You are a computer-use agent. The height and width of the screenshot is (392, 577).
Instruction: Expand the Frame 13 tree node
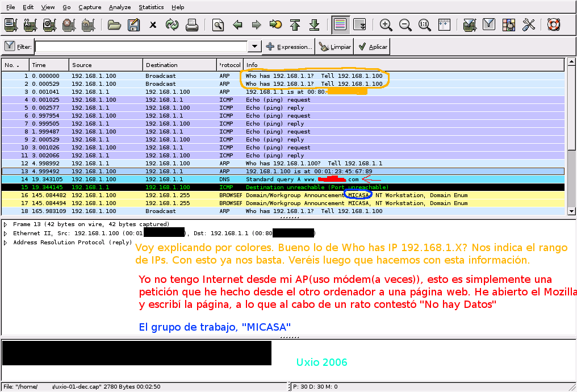coord(6,224)
